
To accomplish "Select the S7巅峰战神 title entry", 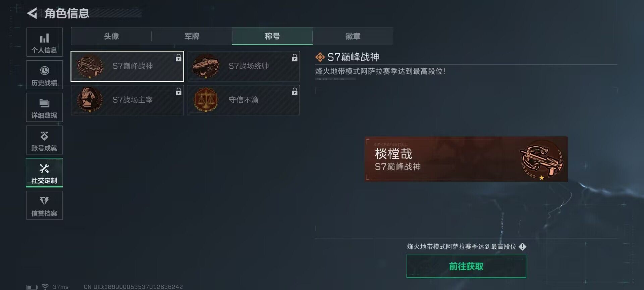I will click(x=127, y=66).
